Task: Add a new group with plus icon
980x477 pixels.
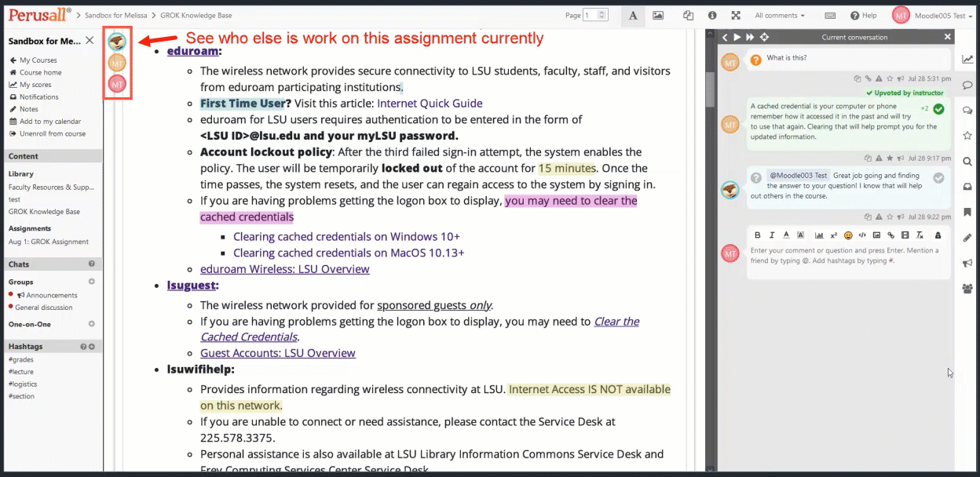Action: 92,282
